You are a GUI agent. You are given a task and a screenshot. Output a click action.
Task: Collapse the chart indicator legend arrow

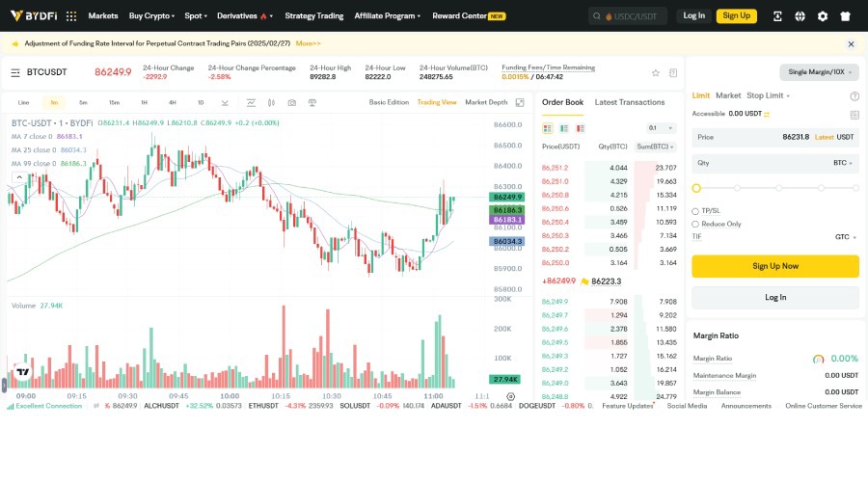click(x=19, y=177)
